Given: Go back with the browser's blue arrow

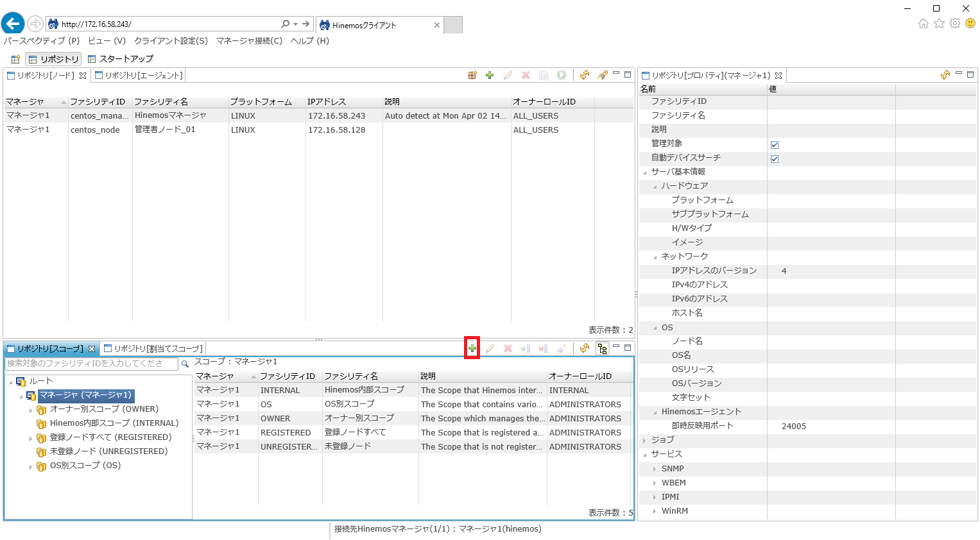Looking at the screenshot, I should [x=13, y=24].
